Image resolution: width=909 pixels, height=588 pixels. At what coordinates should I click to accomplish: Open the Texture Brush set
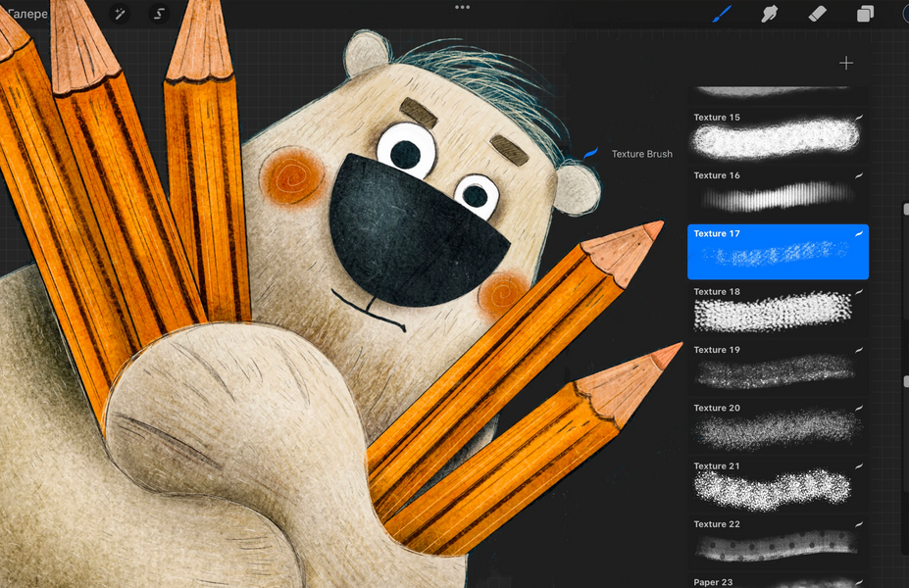click(640, 154)
